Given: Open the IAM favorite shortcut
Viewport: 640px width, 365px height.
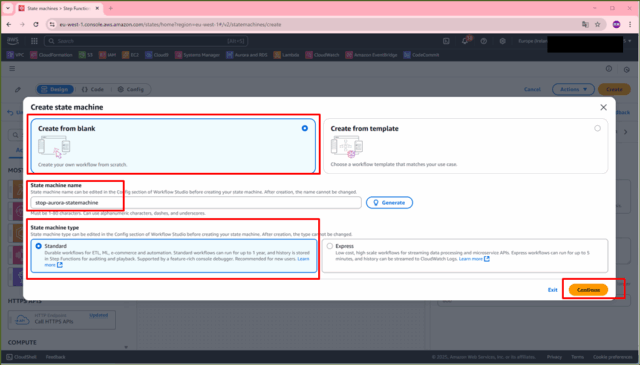Looking at the screenshot, I should [107, 55].
